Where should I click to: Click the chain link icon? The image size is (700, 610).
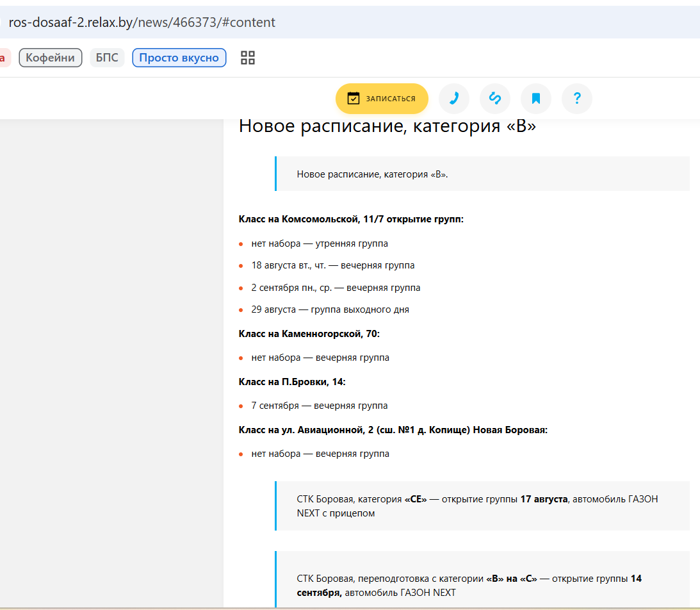click(494, 98)
